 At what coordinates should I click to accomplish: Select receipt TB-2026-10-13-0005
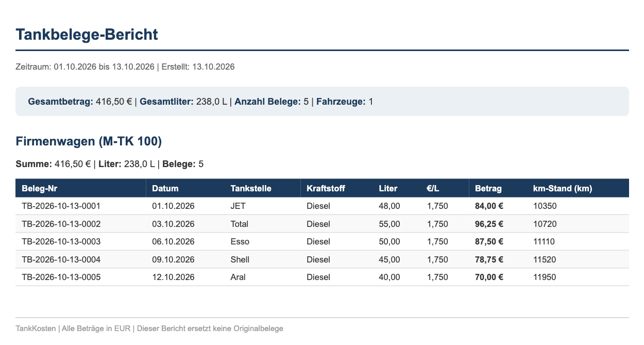(x=61, y=277)
